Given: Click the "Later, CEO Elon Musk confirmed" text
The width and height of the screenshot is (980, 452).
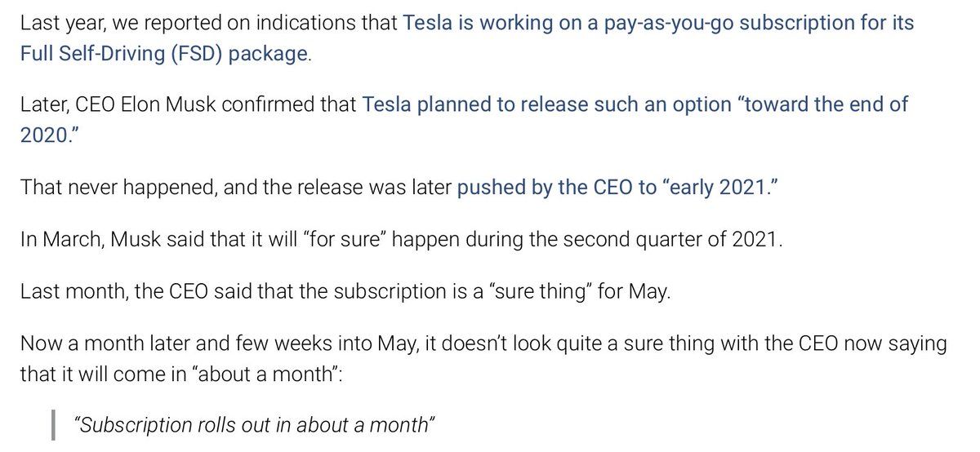Looking at the screenshot, I should click(188, 105).
